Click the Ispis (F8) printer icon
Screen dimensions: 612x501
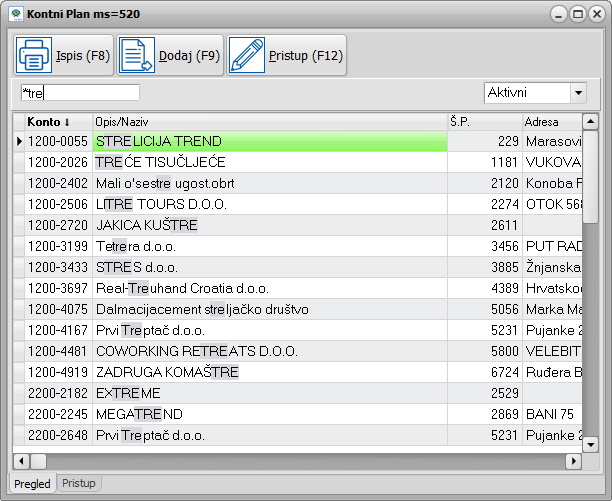33,56
